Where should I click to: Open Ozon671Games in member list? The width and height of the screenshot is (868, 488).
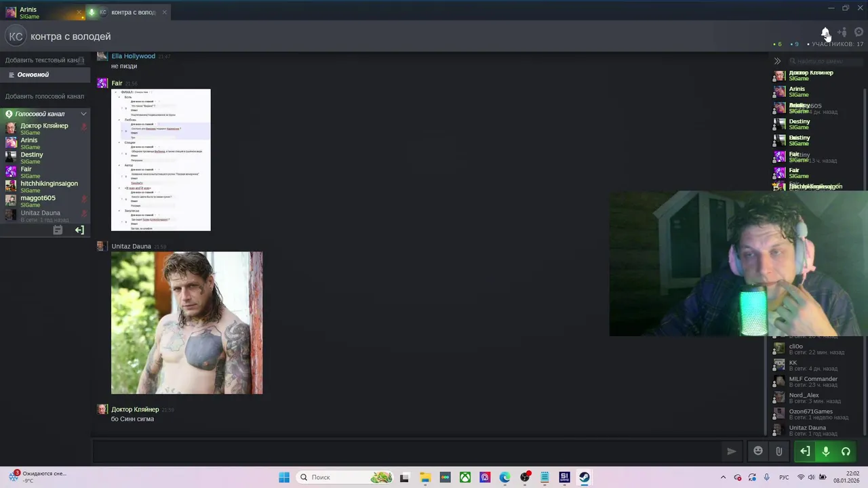816,414
